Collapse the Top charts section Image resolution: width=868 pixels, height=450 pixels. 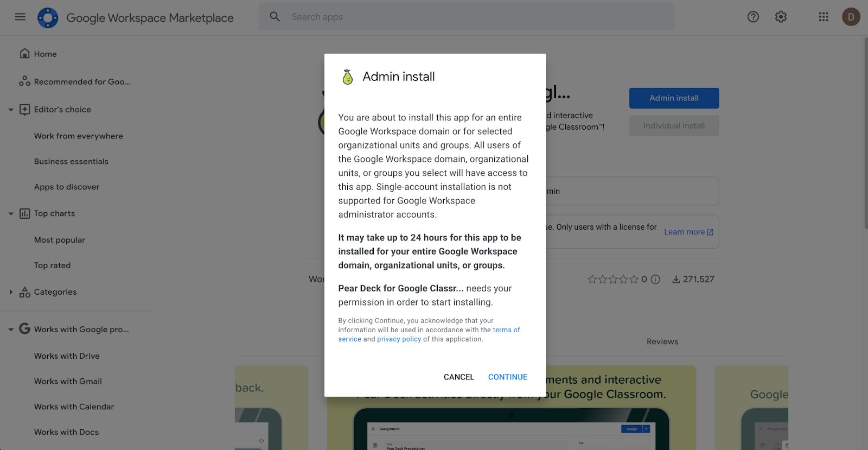[11, 214]
